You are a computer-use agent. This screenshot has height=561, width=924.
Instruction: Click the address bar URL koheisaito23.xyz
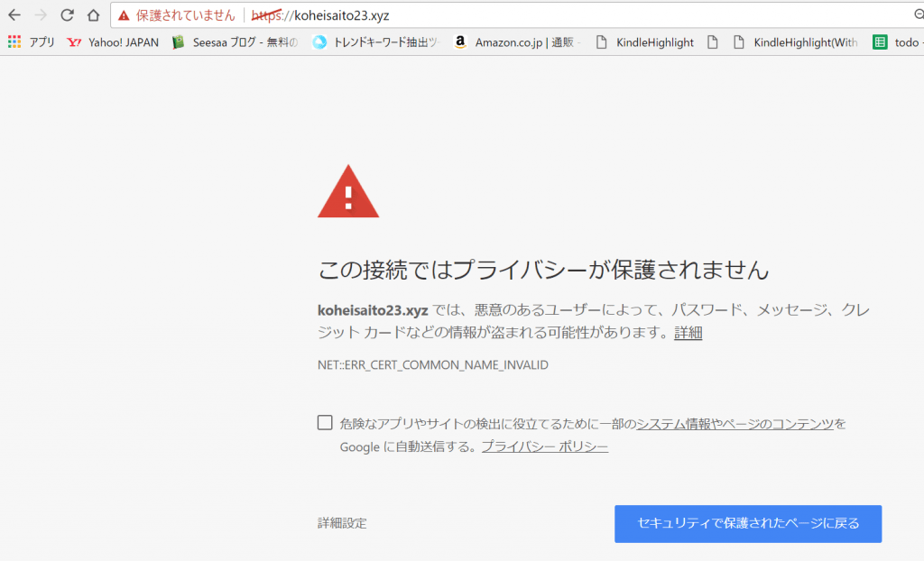[320, 15]
